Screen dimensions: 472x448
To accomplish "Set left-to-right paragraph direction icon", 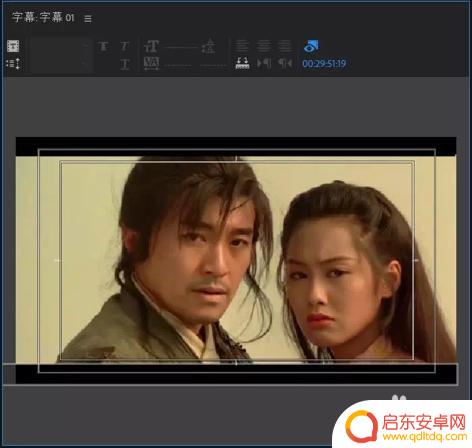I will (x=264, y=63).
